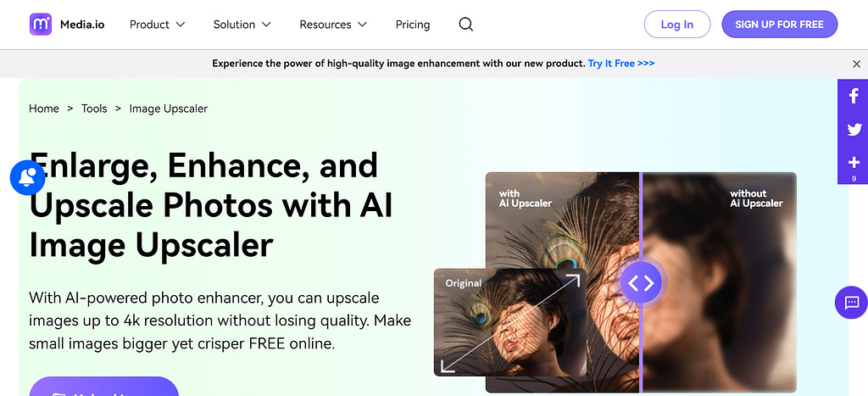The image size is (868, 396).
Task: Click the Log In button
Action: (677, 25)
